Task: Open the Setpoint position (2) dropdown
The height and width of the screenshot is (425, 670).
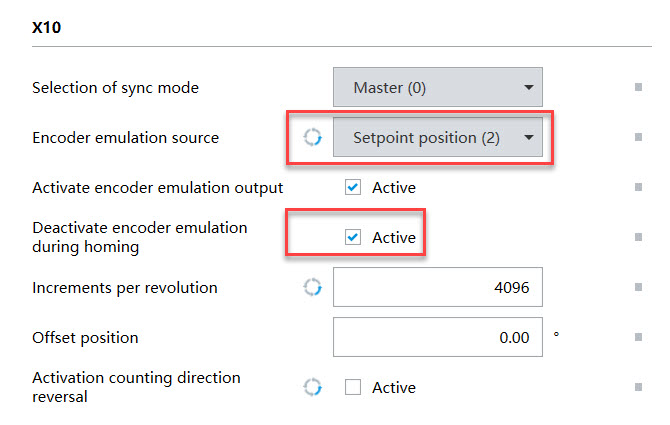Action: coord(438,138)
